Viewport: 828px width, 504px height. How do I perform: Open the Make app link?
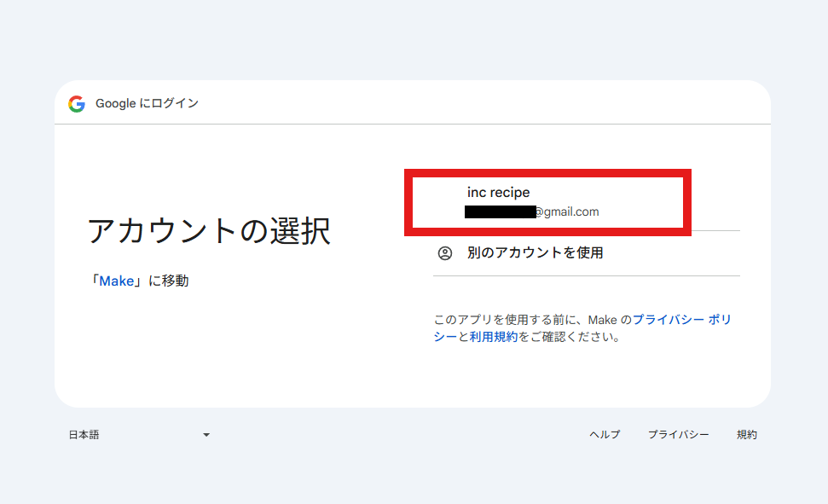(x=117, y=281)
